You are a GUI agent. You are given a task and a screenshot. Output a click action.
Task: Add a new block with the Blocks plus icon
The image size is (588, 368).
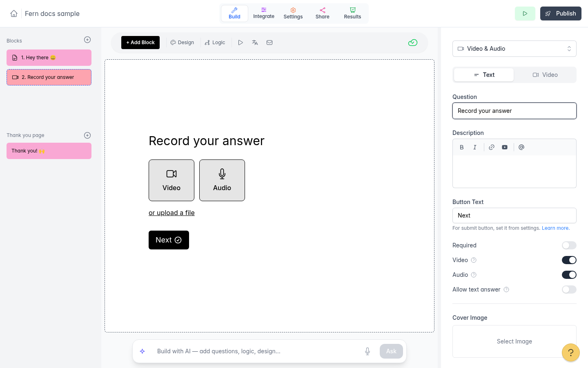87,40
